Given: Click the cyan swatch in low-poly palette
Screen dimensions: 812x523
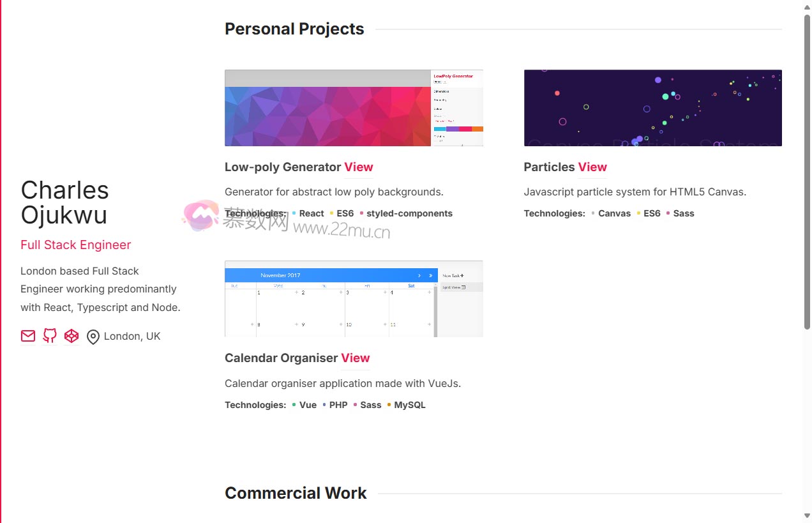Looking at the screenshot, I should click(x=440, y=129).
